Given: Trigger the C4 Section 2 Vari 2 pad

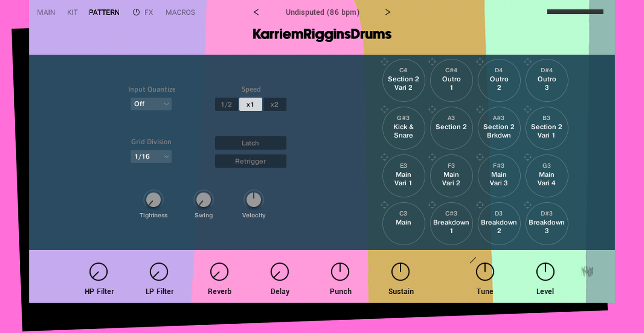Looking at the screenshot, I should tap(403, 81).
